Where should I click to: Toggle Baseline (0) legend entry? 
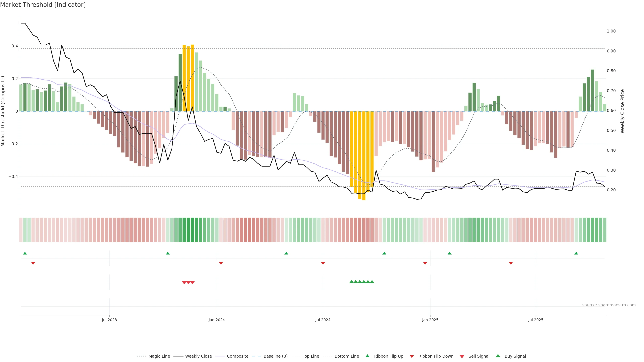[276, 356]
